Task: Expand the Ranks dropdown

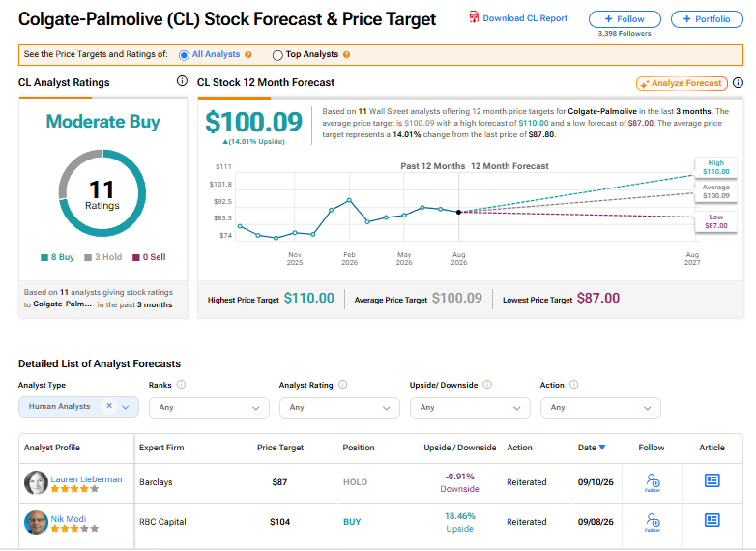Action: (209, 408)
